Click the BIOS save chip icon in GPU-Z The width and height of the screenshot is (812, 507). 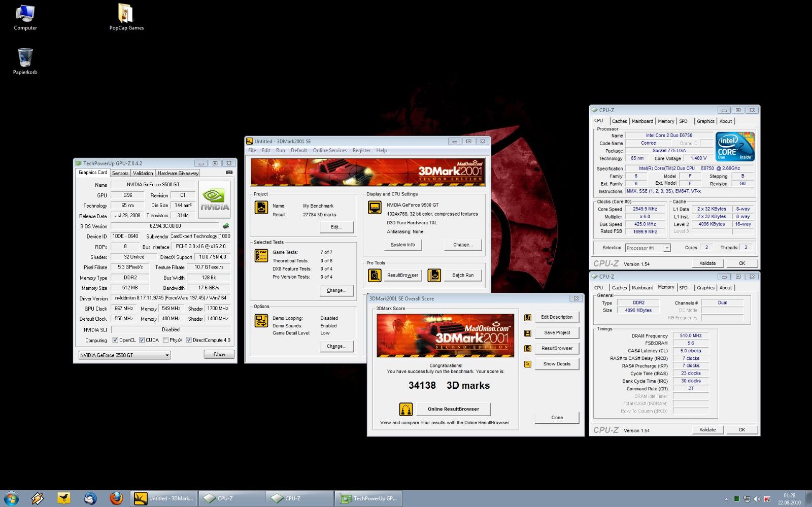tap(226, 226)
